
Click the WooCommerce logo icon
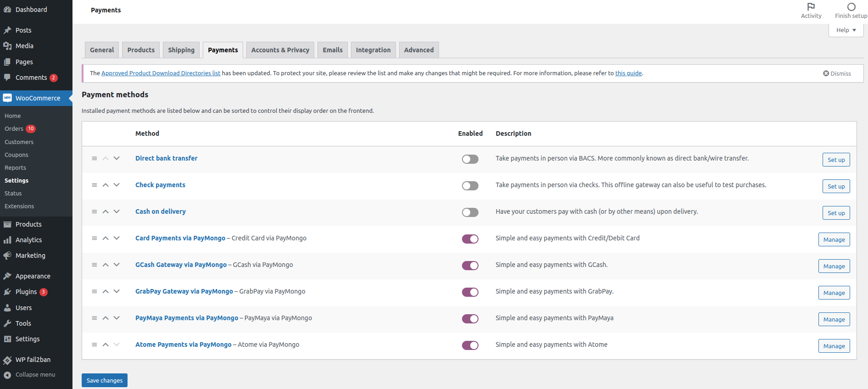point(7,98)
